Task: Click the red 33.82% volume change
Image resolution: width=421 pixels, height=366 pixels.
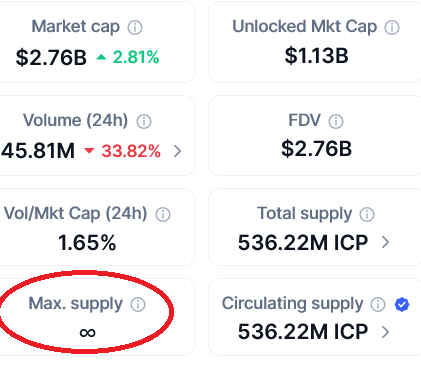Action: tap(122, 151)
